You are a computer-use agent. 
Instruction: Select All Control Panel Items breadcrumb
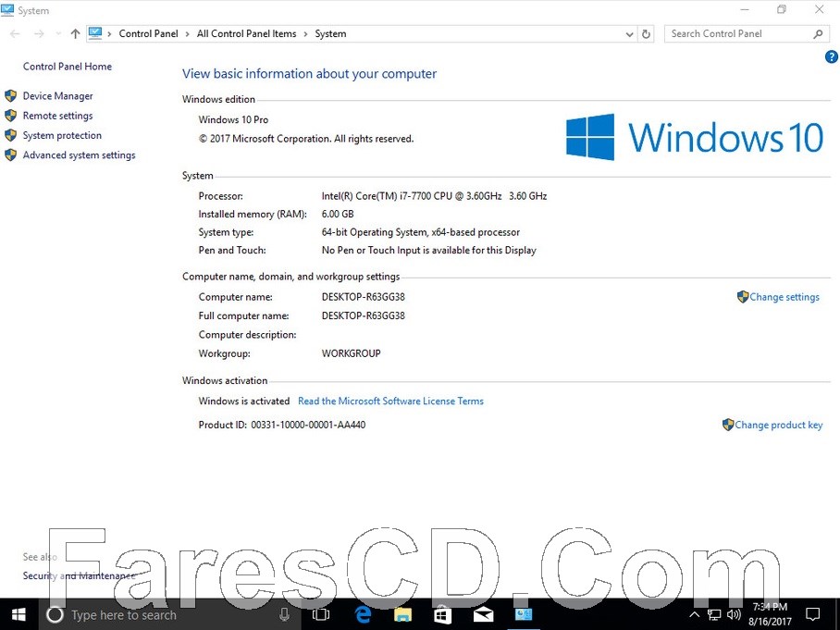pyautogui.click(x=246, y=33)
